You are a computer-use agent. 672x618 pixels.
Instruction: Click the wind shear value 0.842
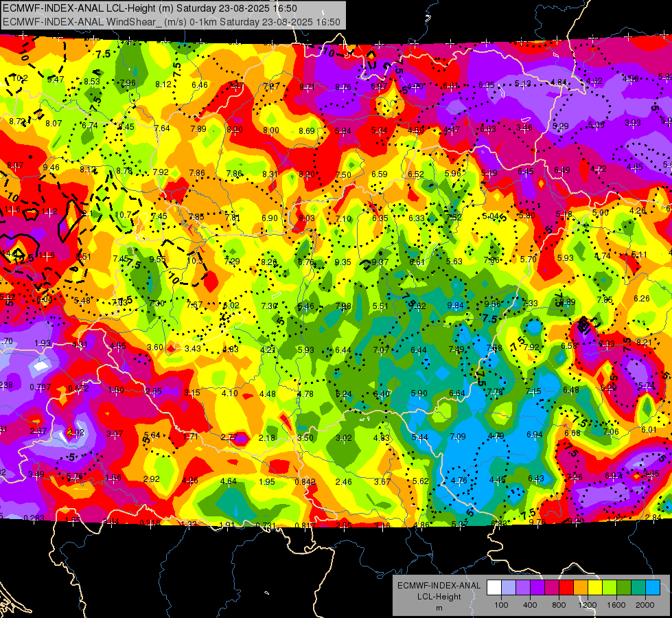tap(305, 482)
